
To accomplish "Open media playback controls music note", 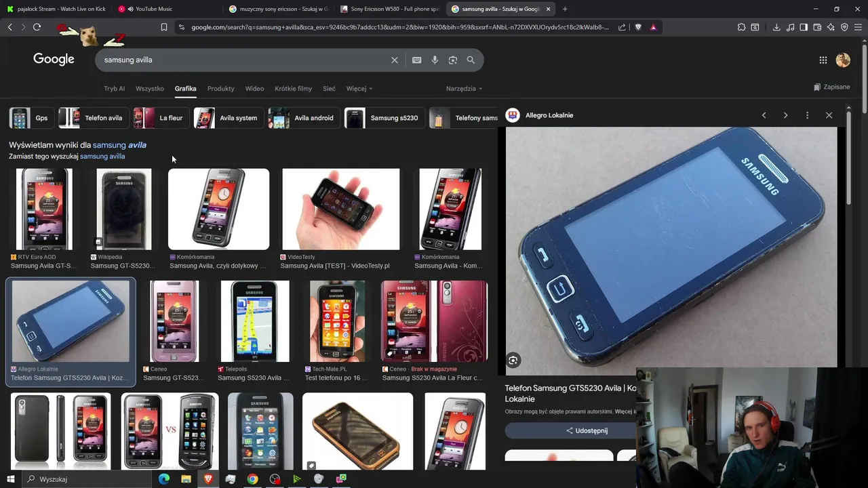I will point(790,27).
